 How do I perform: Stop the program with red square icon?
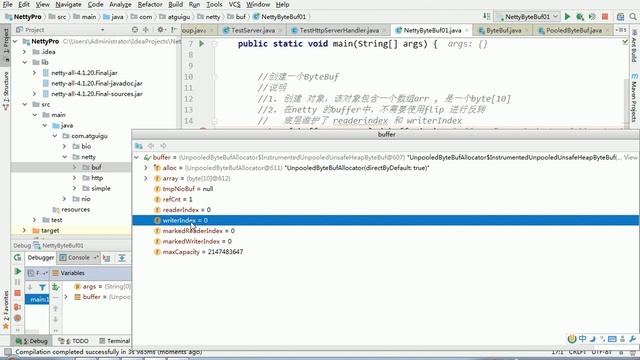click(605, 17)
